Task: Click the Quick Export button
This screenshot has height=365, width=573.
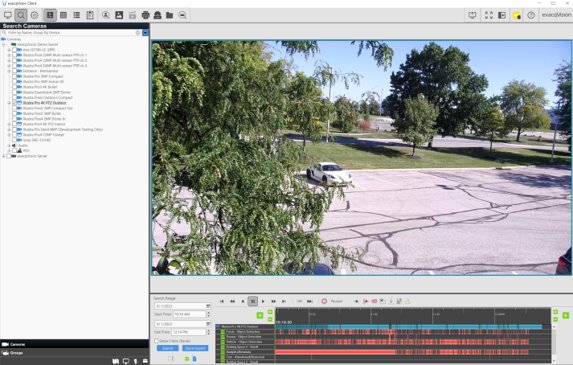Action: (195, 348)
